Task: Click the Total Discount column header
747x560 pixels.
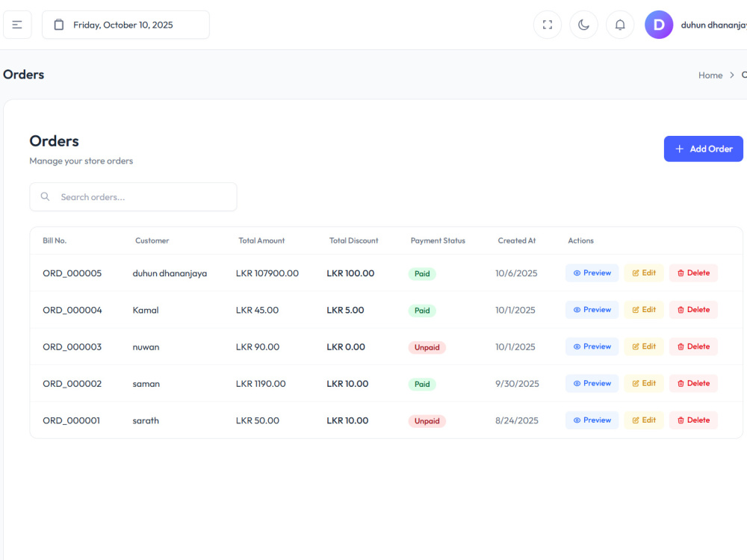Action: click(353, 240)
